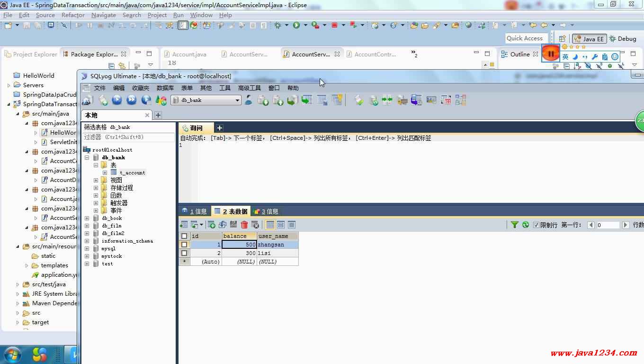Viewport: 644px width, 364px height.
Task: Expand the t_account table node
Action: tap(105, 173)
